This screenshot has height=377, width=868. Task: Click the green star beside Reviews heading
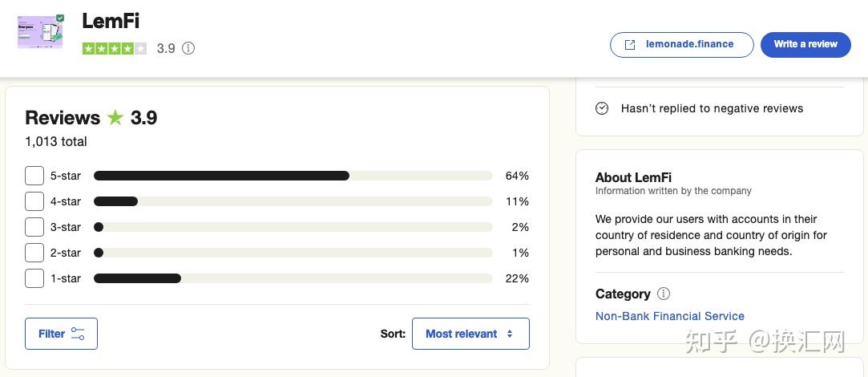[x=115, y=118]
